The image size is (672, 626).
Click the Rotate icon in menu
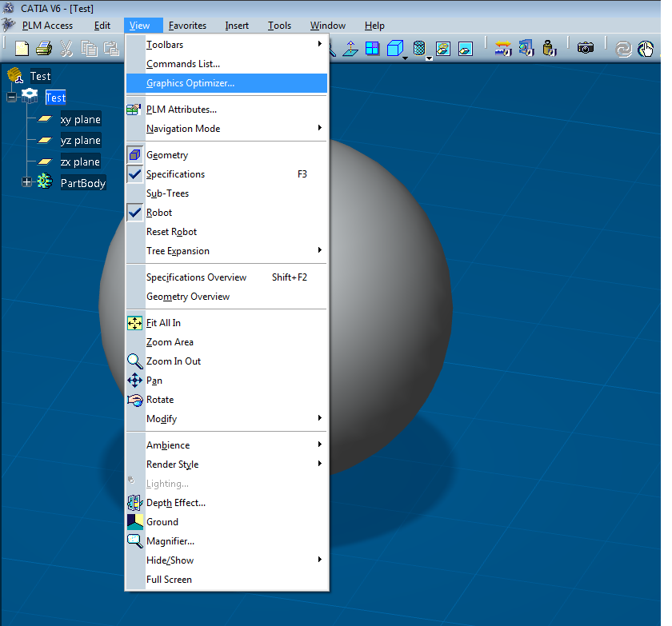click(134, 400)
